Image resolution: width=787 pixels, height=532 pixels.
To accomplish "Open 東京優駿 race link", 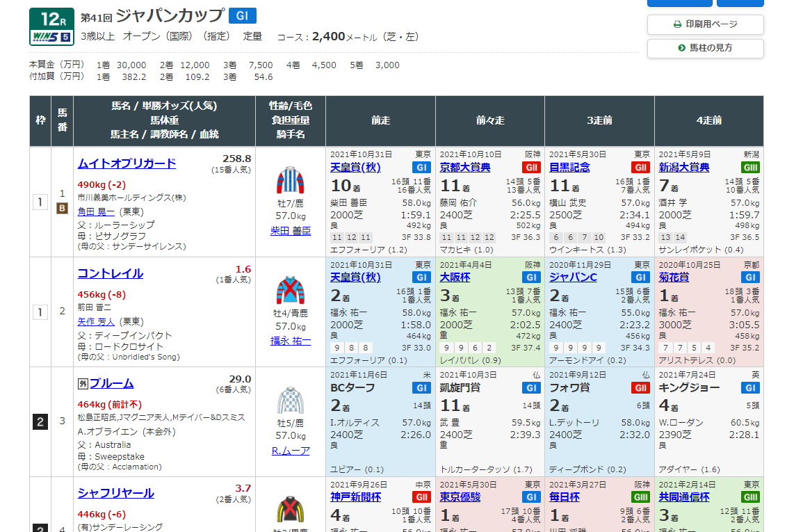I will (x=460, y=497).
